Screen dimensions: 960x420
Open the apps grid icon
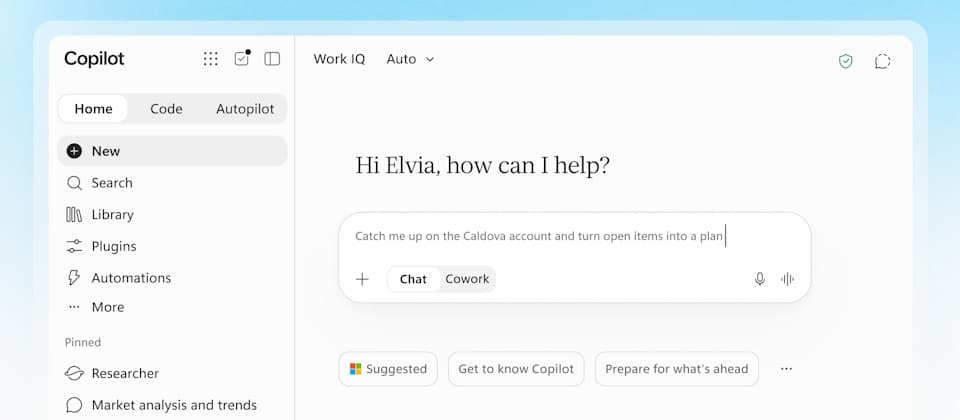(211, 59)
